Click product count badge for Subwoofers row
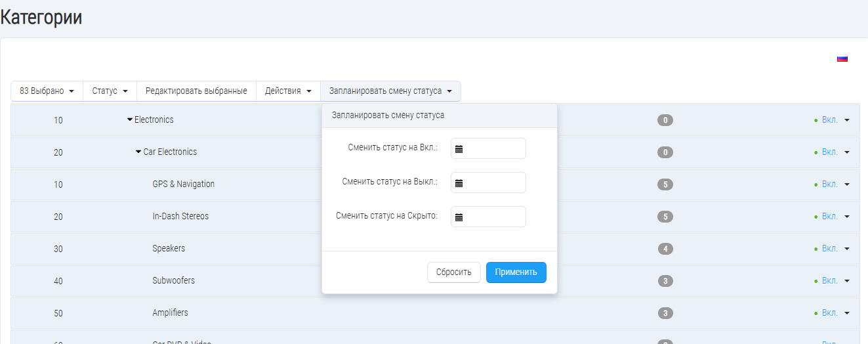The height and width of the screenshot is (344, 868). pos(665,281)
